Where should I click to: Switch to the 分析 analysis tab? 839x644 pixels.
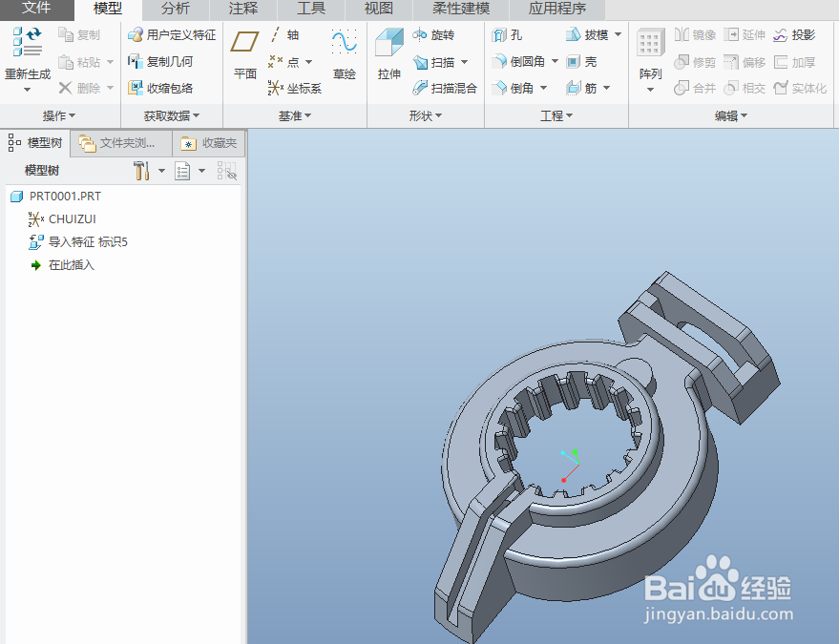pyautogui.click(x=175, y=9)
